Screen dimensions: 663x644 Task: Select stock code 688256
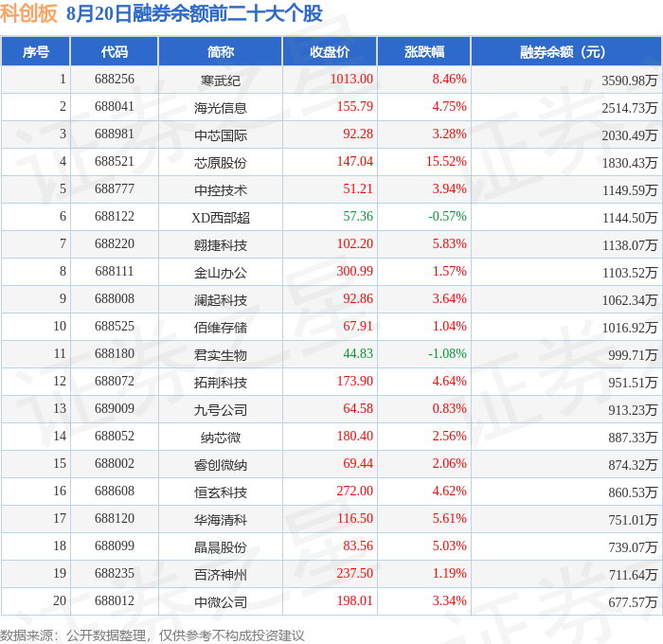[x=115, y=79]
